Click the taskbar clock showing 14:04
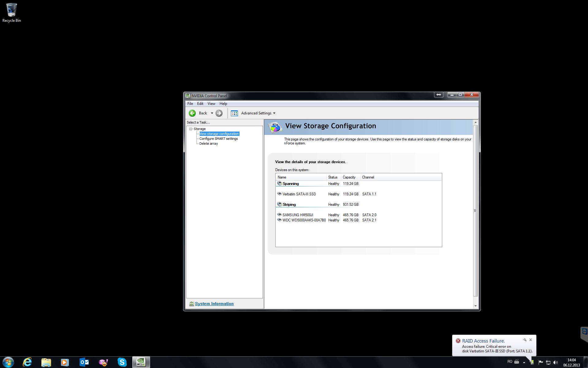The width and height of the screenshot is (588, 368). click(571, 362)
